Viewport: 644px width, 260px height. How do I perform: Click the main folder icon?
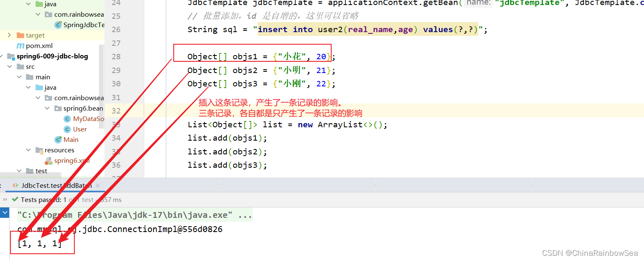point(30,77)
